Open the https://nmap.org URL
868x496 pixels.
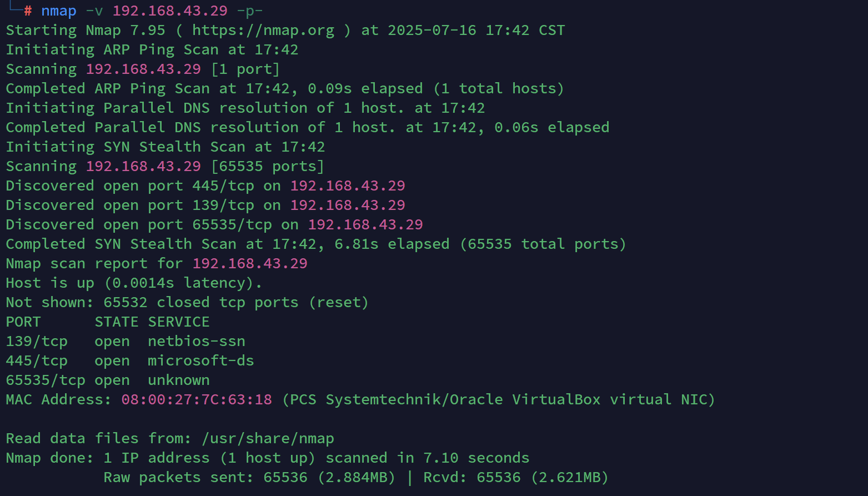(x=263, y=31)
